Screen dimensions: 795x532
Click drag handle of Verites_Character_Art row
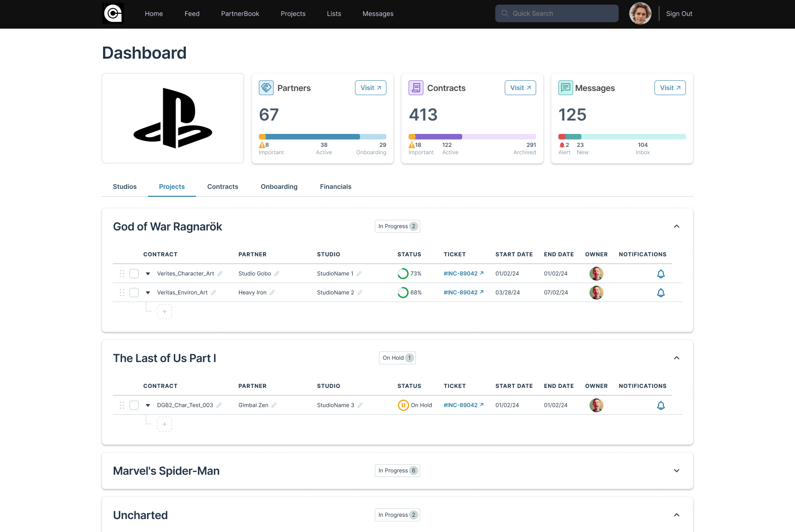point(122,273)
